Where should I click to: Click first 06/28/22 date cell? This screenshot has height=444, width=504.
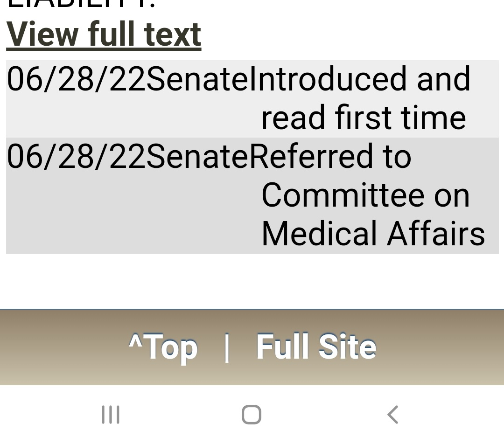point(77,79)
